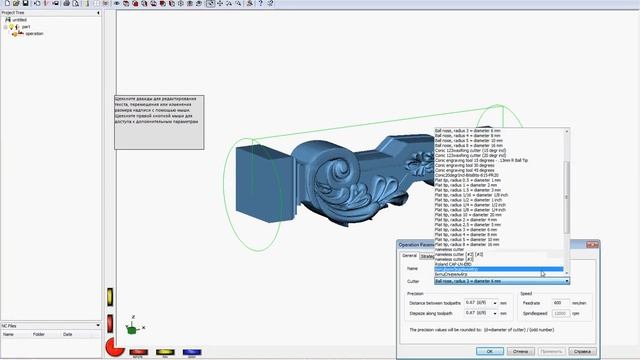Open the NC Files panel header dropdown arrow
The height and width of the screenshot is (360, 640).
pos(98,325)
